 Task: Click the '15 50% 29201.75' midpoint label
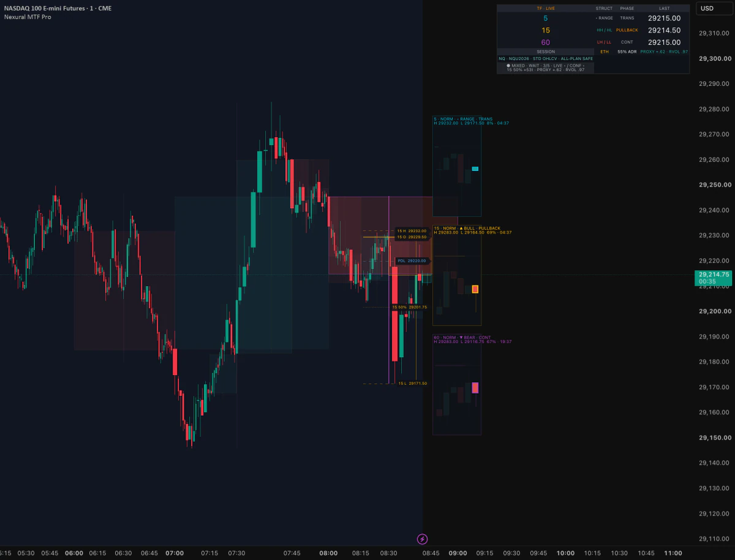click(x=410, y=307)
